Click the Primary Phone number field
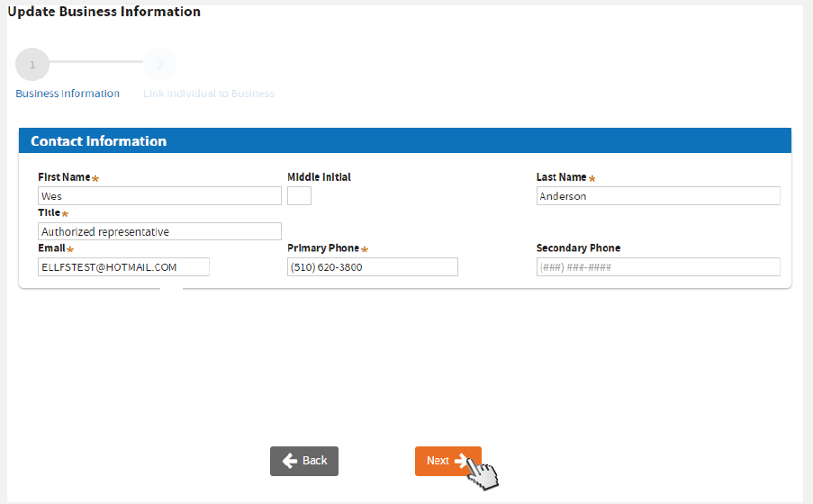 (372, 266)
